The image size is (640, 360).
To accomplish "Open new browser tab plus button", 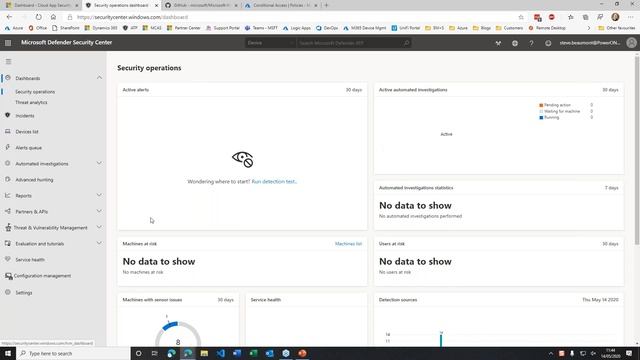I will [326, 5].
